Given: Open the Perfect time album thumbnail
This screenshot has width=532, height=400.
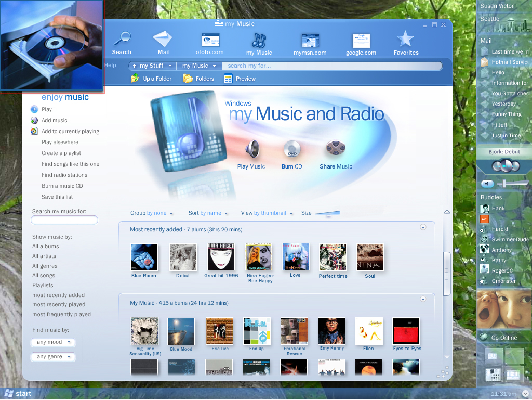Looking at the screenshot, I should pos(333,257).
